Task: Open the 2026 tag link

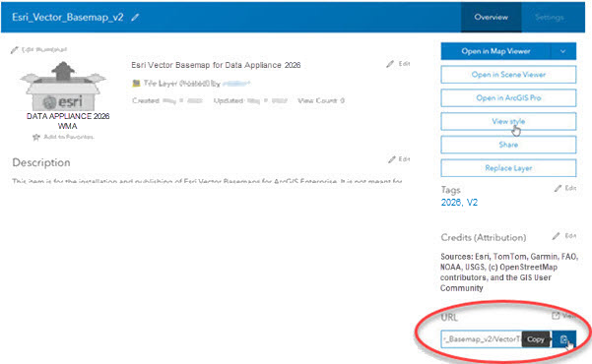Action: (x=450, y=203)
